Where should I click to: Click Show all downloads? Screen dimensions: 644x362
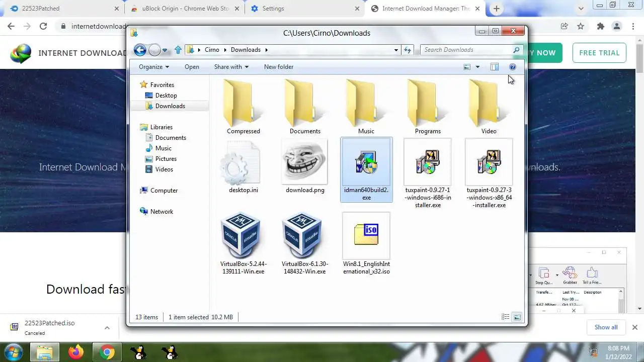606,327
